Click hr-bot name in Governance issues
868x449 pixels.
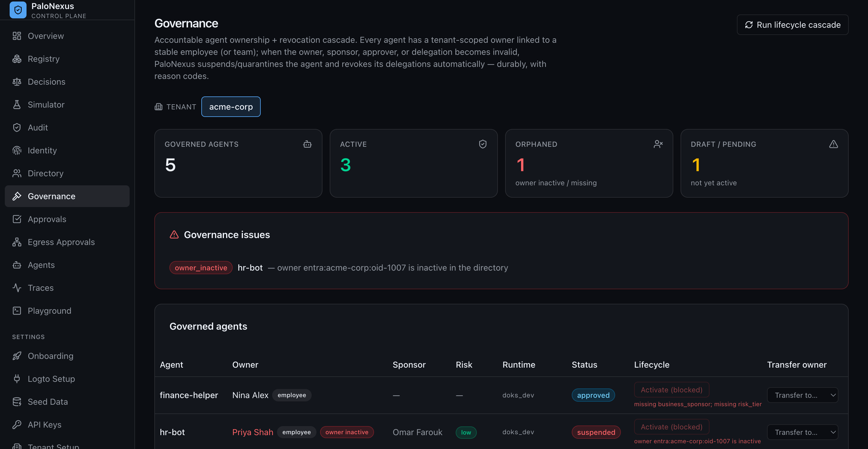[250, 268]
